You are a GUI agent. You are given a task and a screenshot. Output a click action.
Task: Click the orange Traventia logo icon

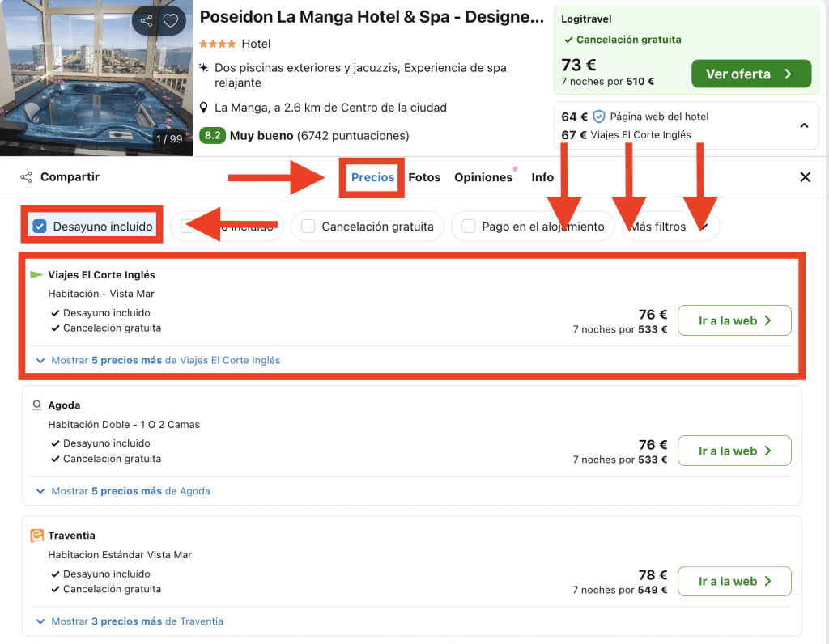pos(36,536)
